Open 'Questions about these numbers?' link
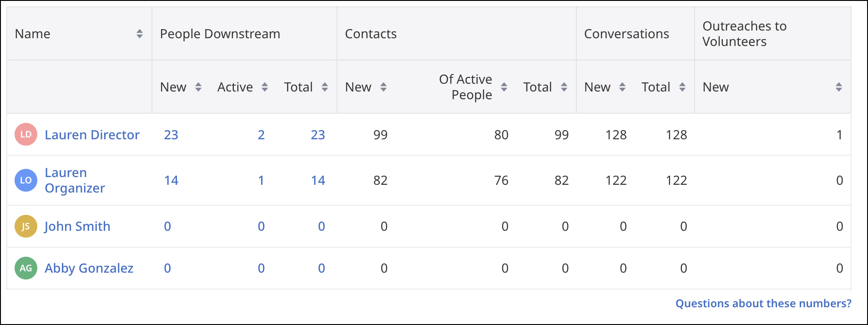The width and height of the screenshot is (868, 325). click(x=763, y=304)
